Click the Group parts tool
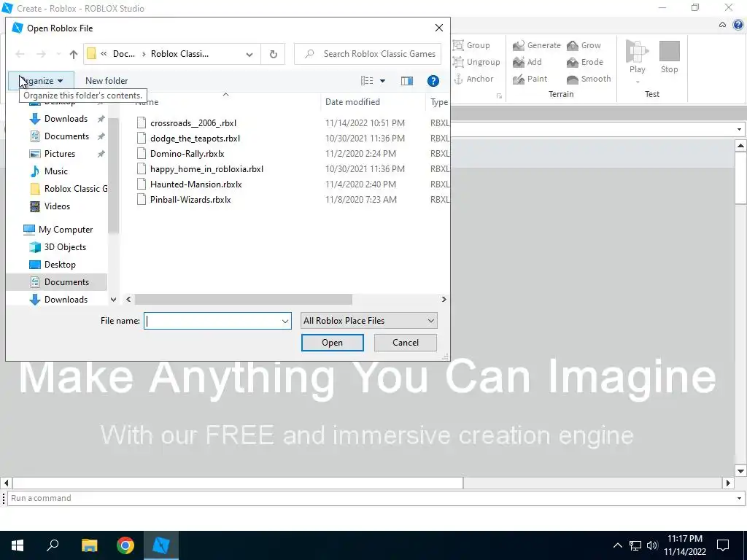This screenshot has height=560, width=747. coord(471,45)
